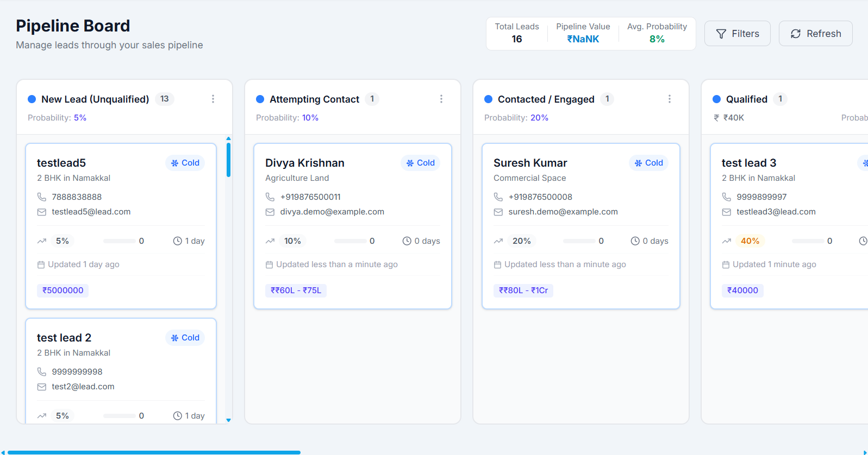Image resolution: width=868 pixels, height=455 pixels.
Task: Click Cold badge on test lead 2 card
Action: pos(185,338)
